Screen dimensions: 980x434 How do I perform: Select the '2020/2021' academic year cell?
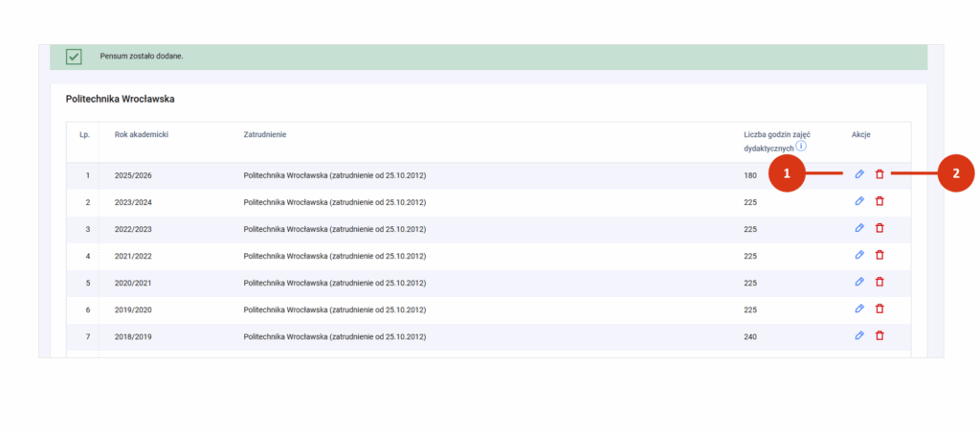coord(133,284)
